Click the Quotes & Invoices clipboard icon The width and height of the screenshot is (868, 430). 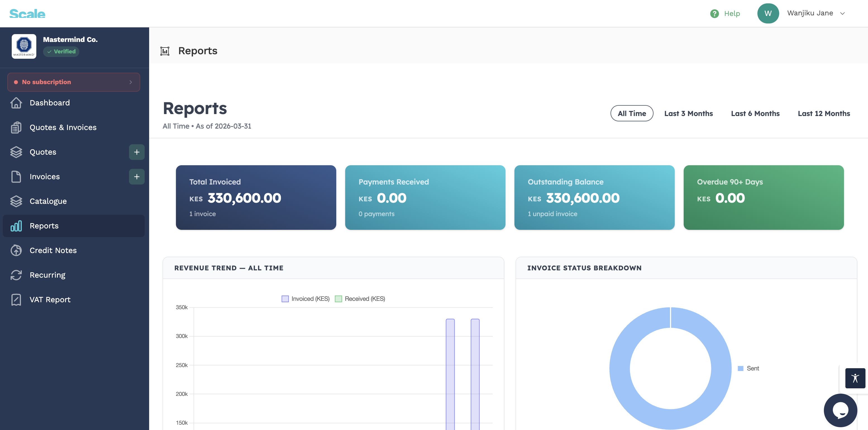click(16, 127)
